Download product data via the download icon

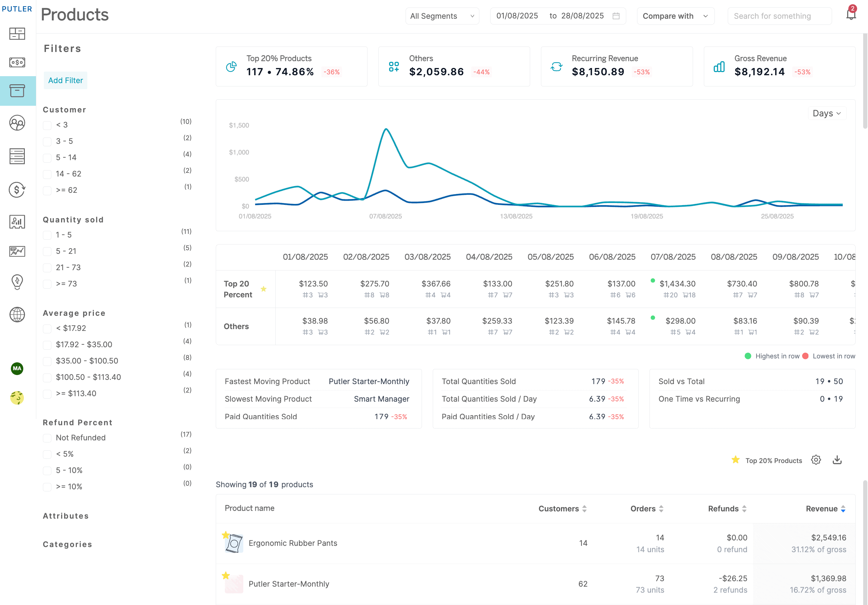(x=837, y=460)
